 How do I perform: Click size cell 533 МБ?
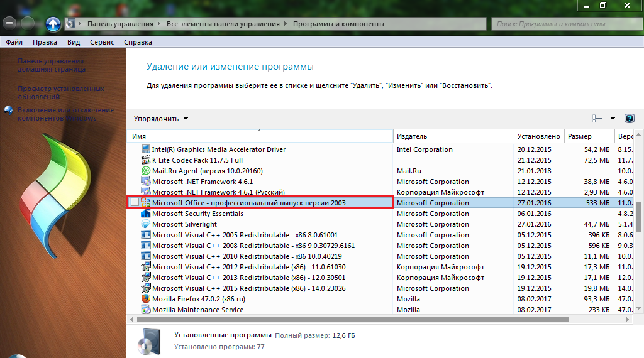coord(597,203)
